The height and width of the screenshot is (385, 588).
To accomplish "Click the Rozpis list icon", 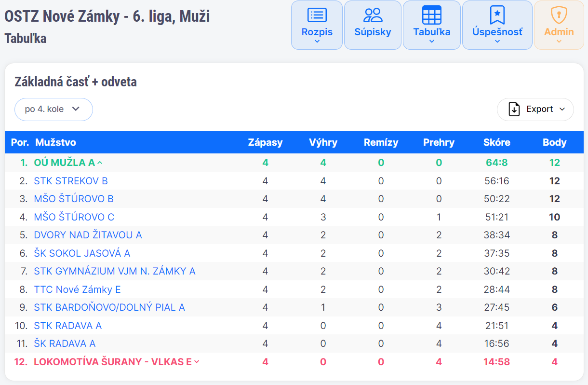I will [317, 15].
